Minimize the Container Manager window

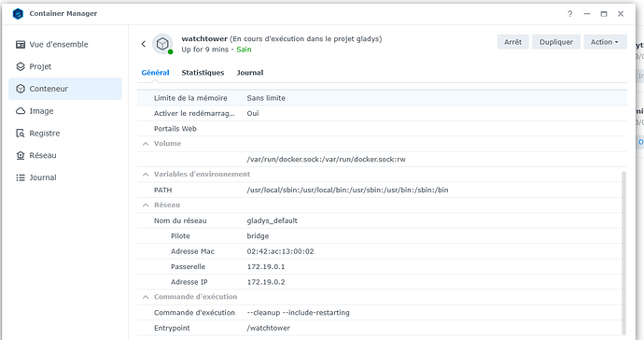(x=586, y=14)
